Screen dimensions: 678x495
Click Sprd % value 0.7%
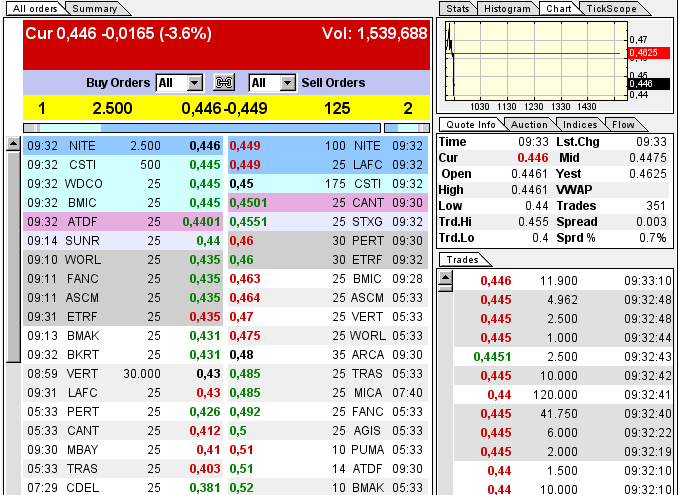652,238
